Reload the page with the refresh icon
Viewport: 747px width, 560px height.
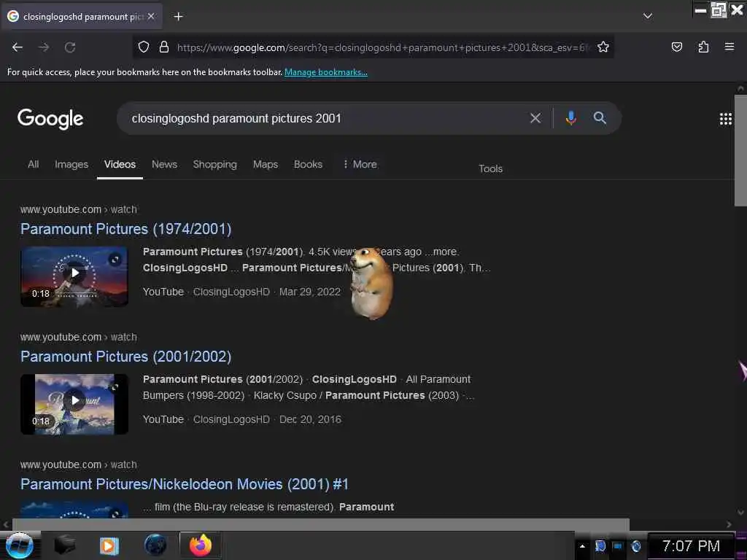pyautogui.click(x=70, y=47)
